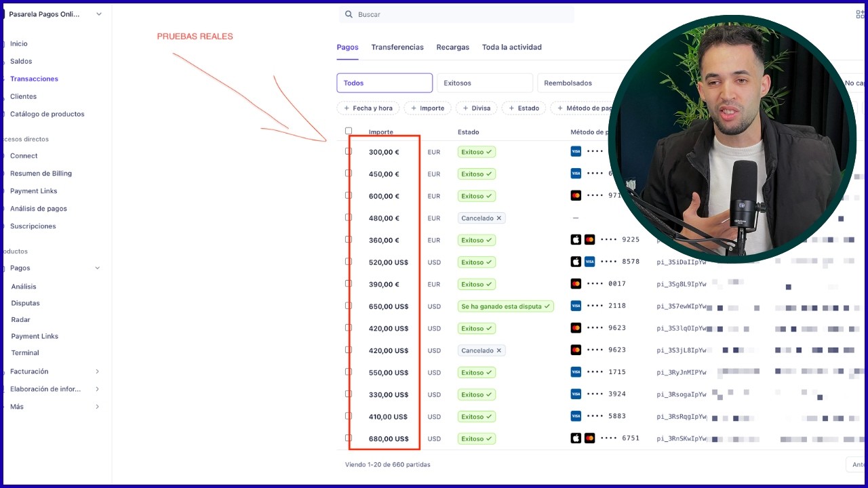Expand Elaboración de informes section
The height and width of the screenshot is (488, 868).
point(97,389)
